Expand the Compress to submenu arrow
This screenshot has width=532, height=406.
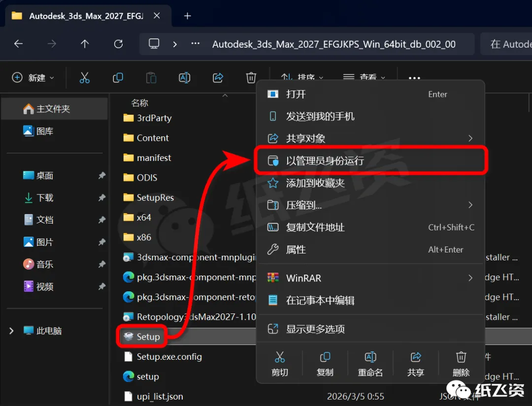[x=470, y=205]
